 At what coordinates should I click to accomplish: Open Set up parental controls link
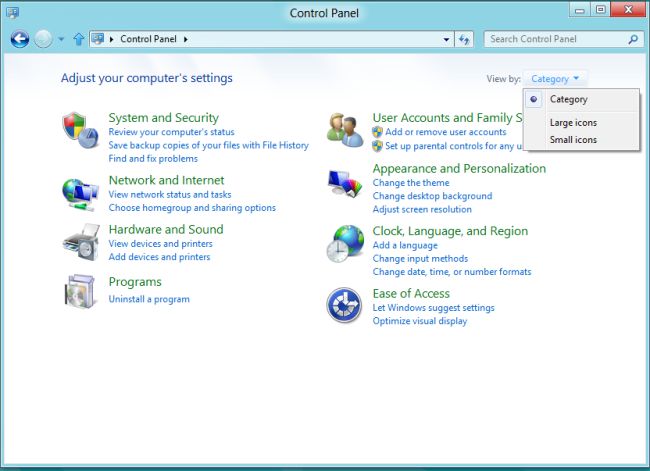click(x=454, y=146)
